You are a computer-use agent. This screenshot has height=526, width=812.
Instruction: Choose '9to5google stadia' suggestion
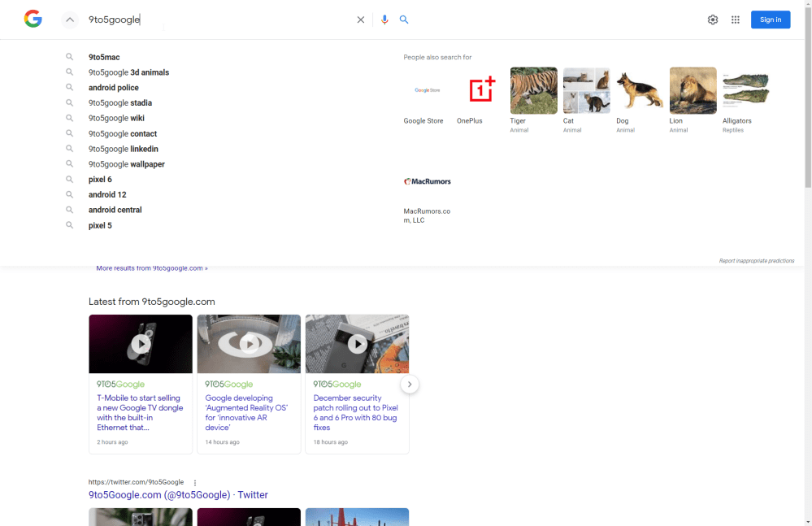click(120, 103)
